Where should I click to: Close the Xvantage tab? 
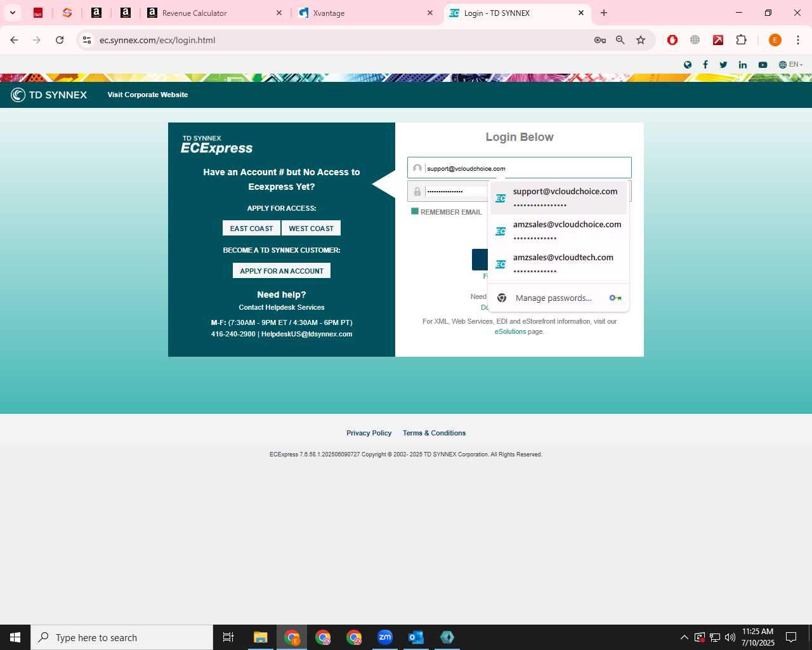point(430,13)
